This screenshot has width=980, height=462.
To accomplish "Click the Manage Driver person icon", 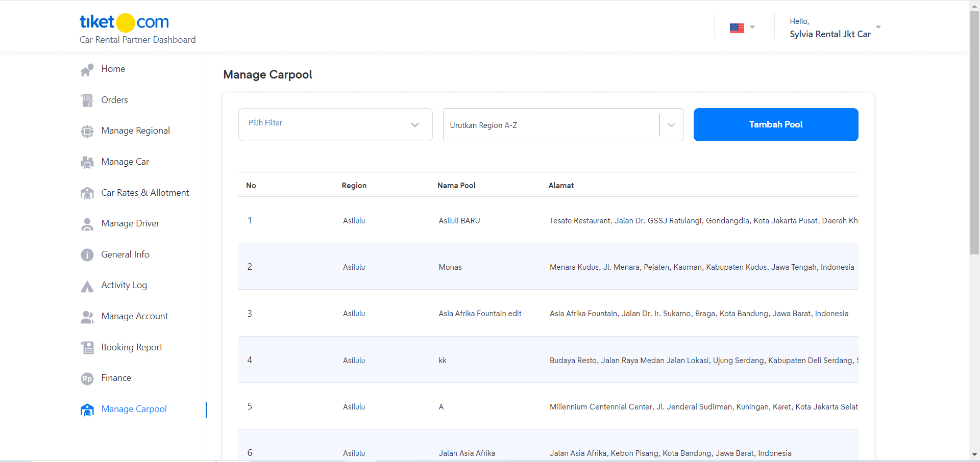I will (x=87, y=224).
